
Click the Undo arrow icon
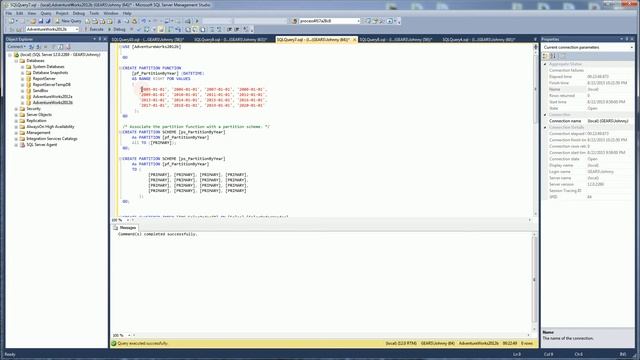(x=144, y=21)
